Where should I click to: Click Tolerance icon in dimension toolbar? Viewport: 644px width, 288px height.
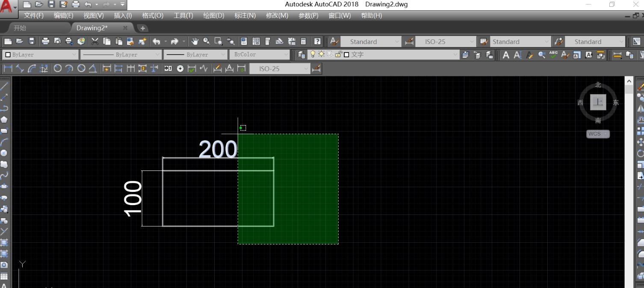pyautogui.click(x=168, y=68)
